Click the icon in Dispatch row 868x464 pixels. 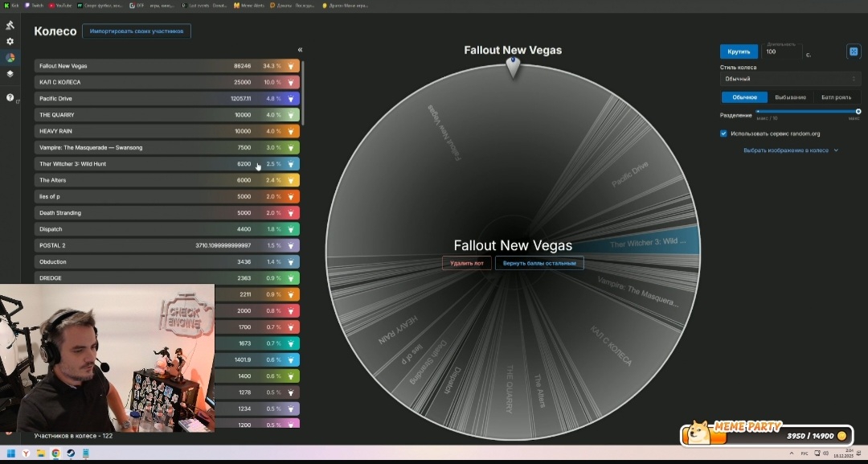point(291,229)
